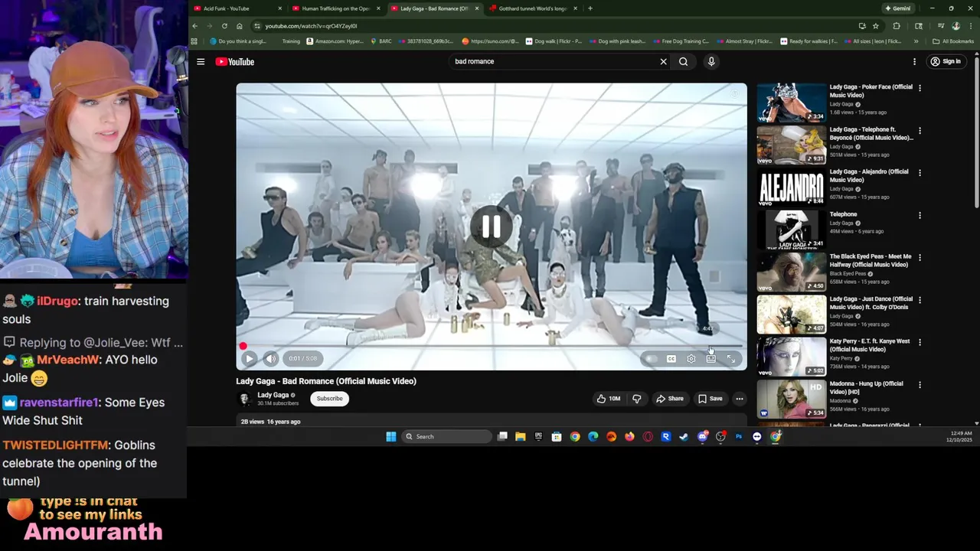Open options menu for Alejandro suggestion
This screenshot has width=980, height=551.
click(920, 173)
